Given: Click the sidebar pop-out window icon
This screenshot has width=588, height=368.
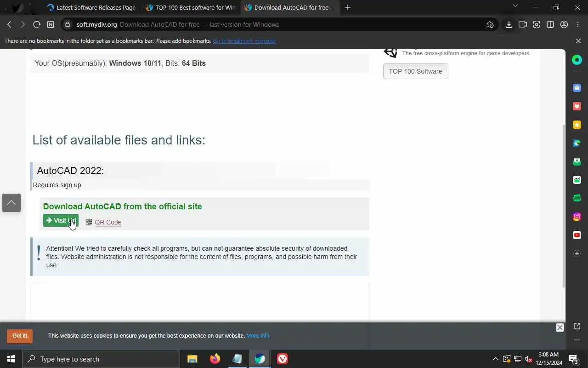Looking at the screenshot, I should (577, 326).
